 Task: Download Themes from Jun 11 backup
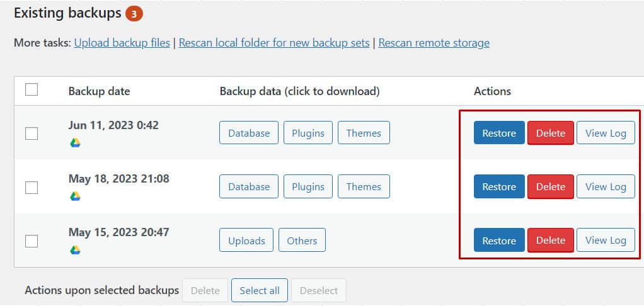click(x=364, y=133)
